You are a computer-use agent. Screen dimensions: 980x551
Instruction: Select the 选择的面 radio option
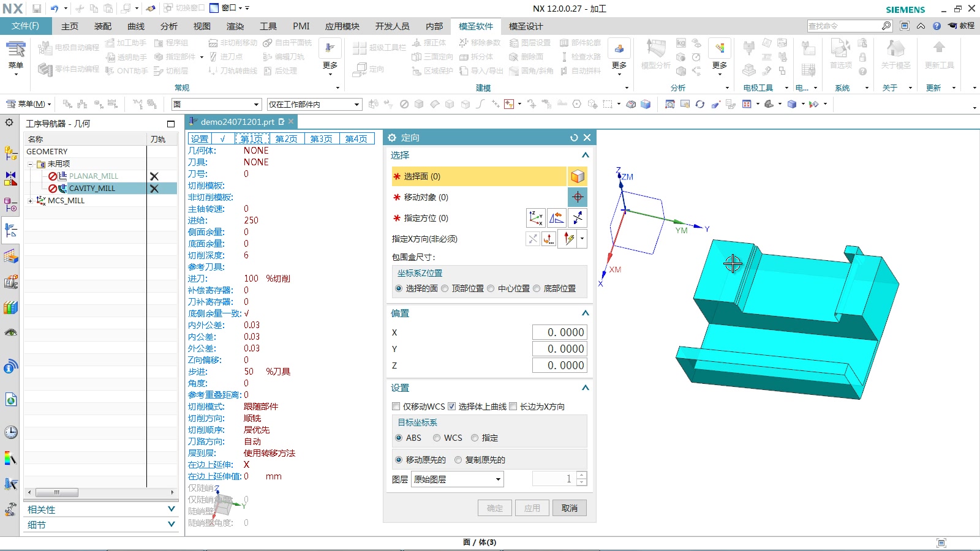pos(399,288)
